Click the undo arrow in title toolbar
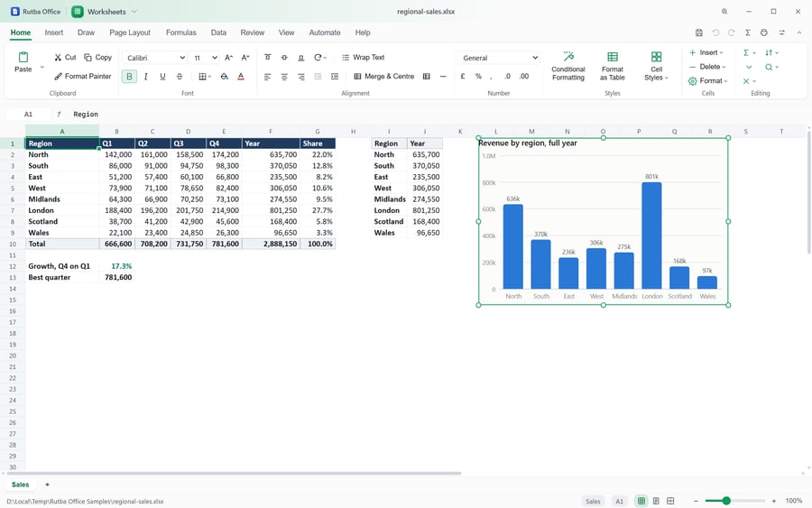Viewport: 812px width, 508px height. (x=715, y=32)
